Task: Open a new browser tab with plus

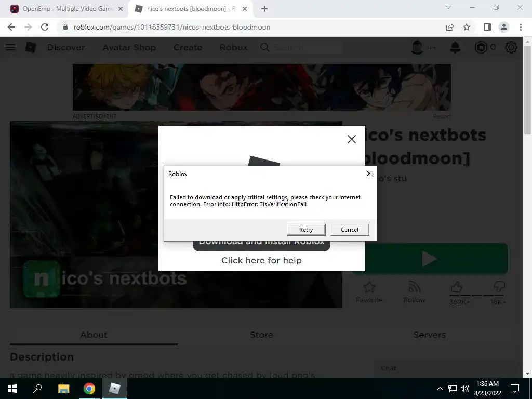Action: click(x=264, y=9)
